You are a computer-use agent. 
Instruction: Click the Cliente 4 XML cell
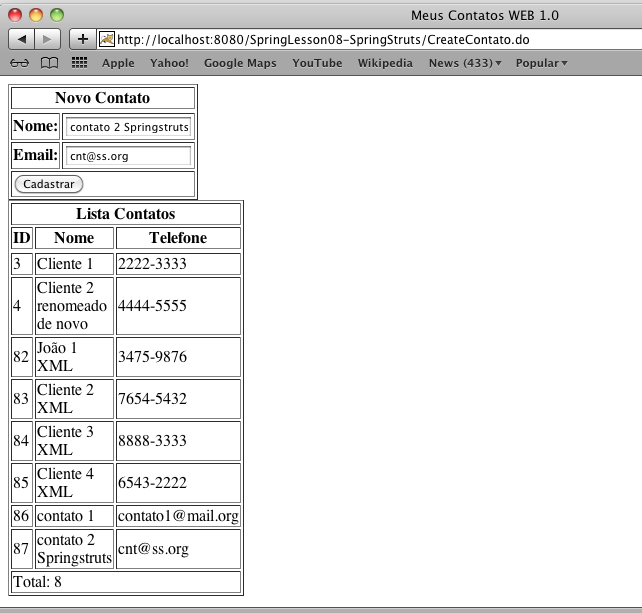pyautogui.click(x=74, y=483)
